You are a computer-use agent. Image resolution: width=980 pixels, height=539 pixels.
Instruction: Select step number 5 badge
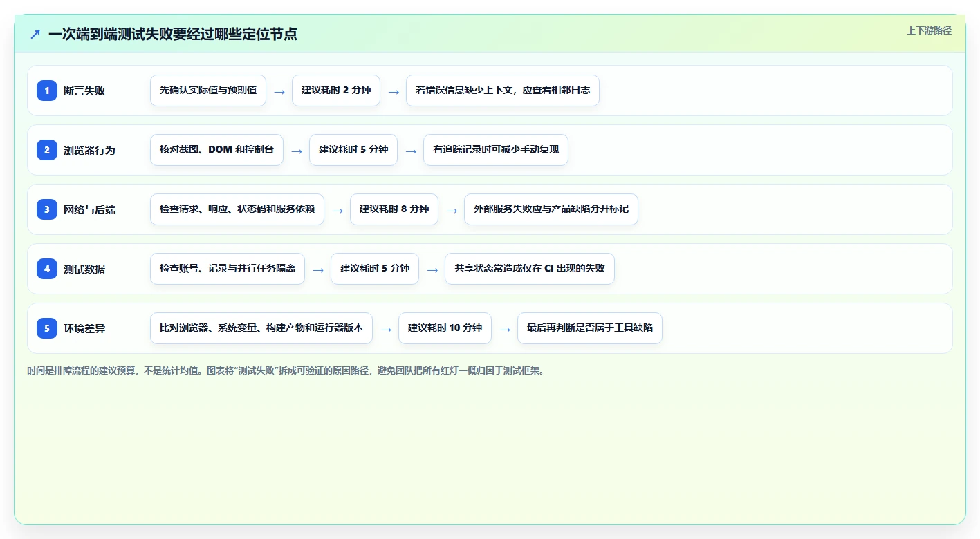pos(47,328)
